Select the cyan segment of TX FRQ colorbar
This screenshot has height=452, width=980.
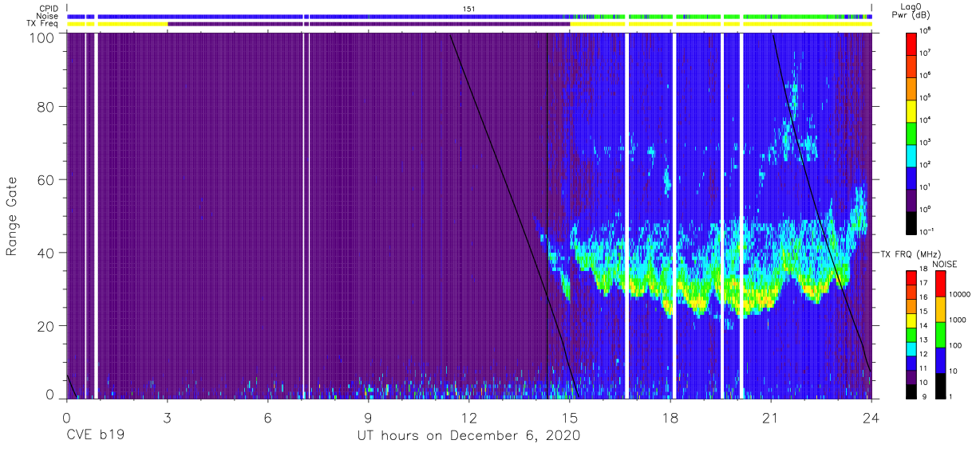(911, 348)
